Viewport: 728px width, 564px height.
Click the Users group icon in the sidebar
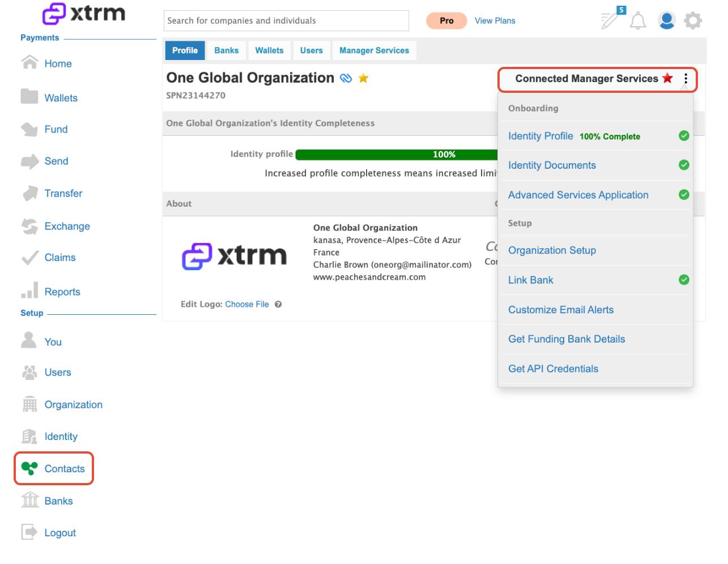pyautogui.click(x=29, y=372)
